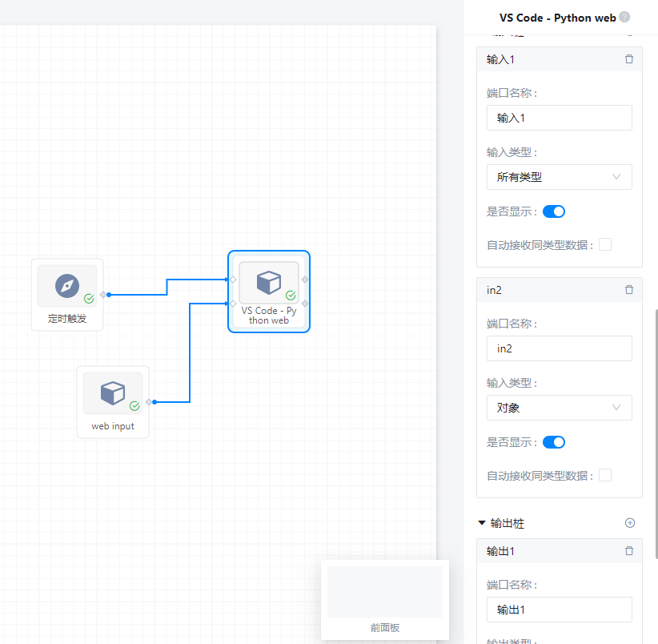Screen dimensions: 658x644
Task: Toggle 是否显示 switch for 输入1
Action: [x=554, y=211]
